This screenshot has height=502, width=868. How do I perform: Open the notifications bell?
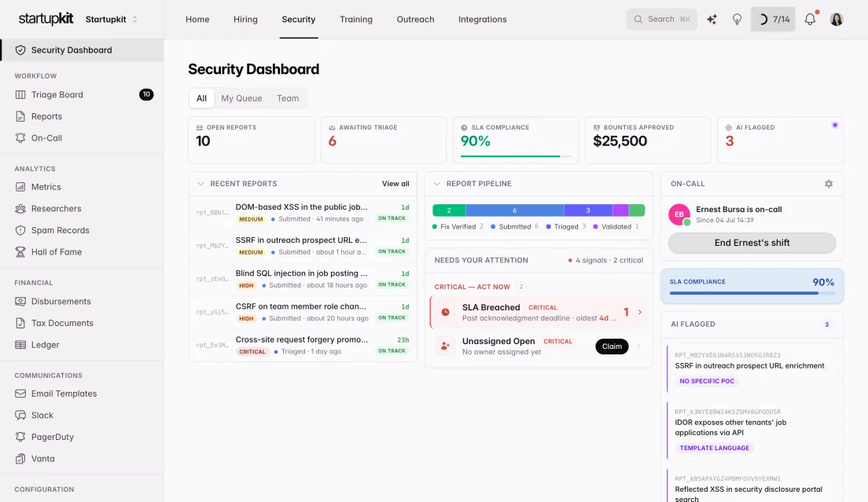coord(810,20)
